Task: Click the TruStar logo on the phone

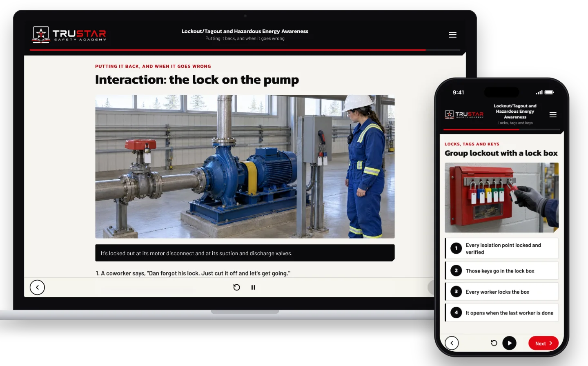Action: tap(464, 114)
